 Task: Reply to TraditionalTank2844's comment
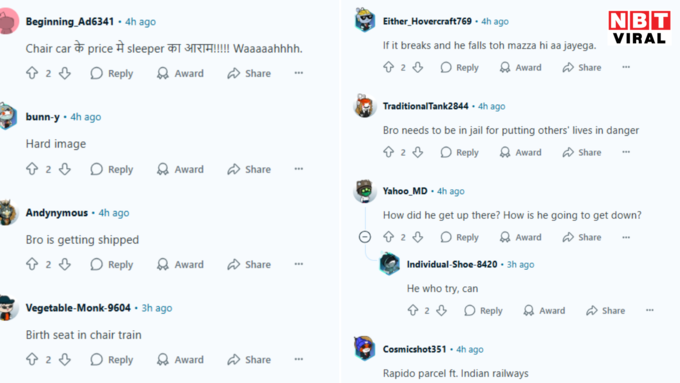click(459, 152)
